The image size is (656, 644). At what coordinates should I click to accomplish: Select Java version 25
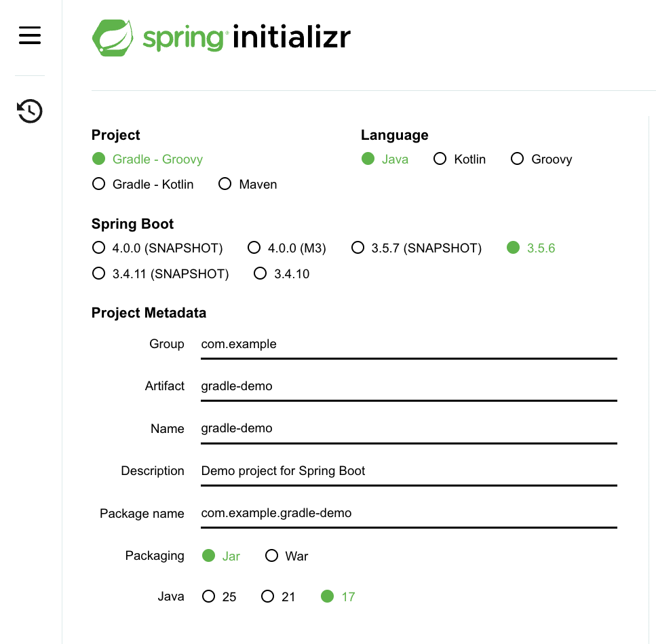[x=219, y=596]
